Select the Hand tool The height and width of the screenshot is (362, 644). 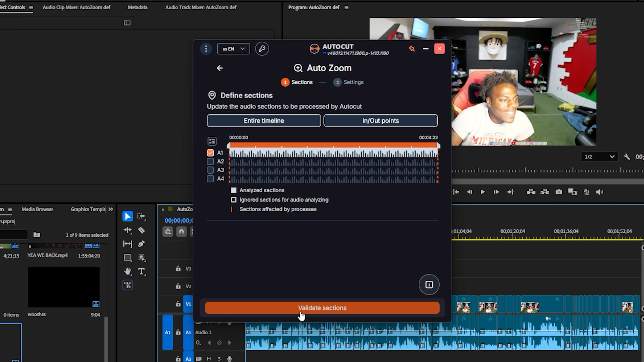[x=127, y=271]
